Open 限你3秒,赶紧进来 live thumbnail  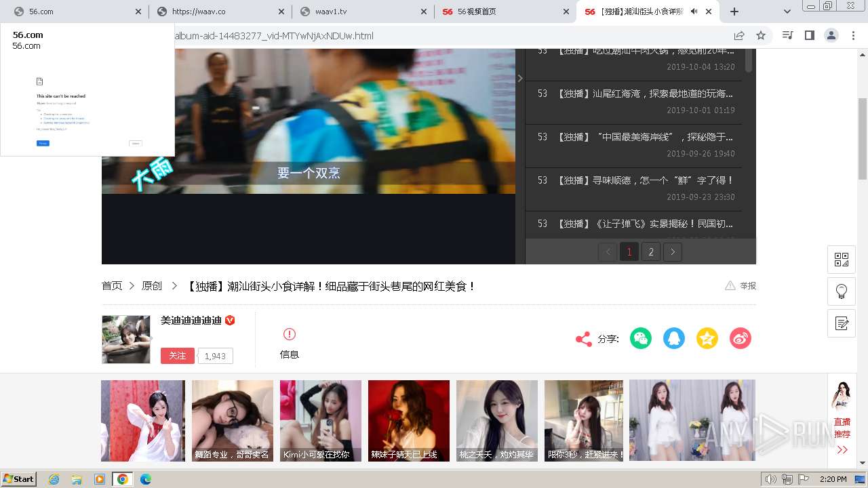pyautogui.click(x=584, y=421)
